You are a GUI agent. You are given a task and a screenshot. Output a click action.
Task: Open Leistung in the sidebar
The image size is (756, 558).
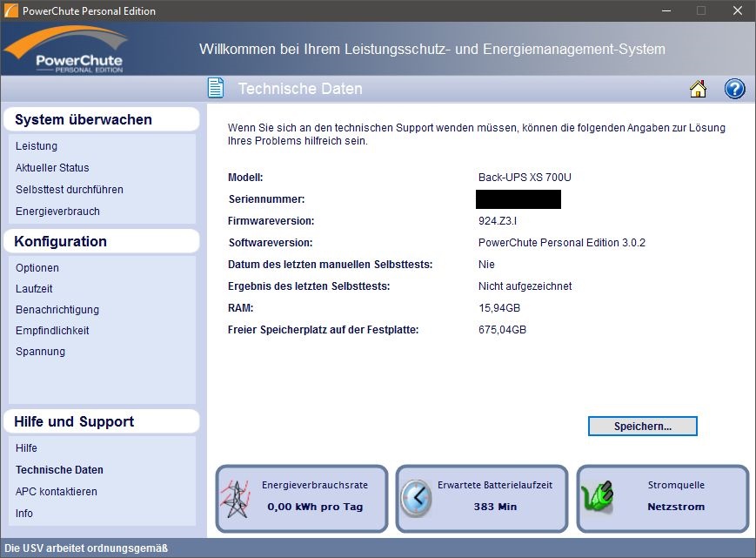[37, 146]
